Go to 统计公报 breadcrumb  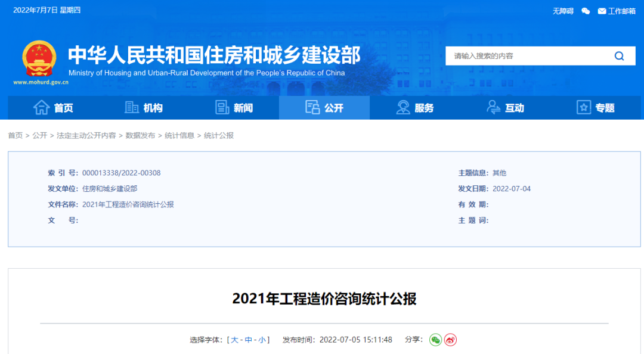pyautogui.click(x=219, y=135)
